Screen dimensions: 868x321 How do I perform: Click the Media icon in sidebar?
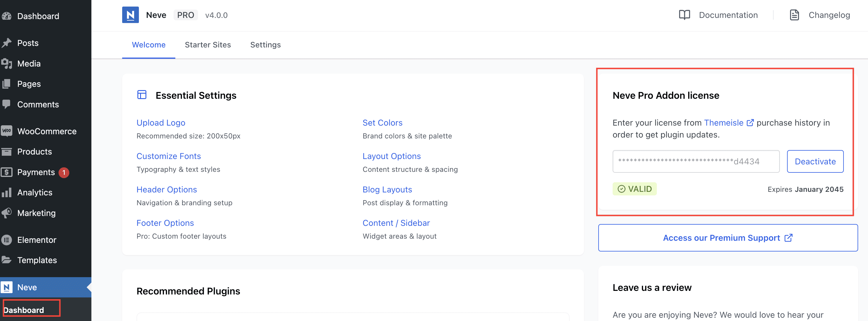click(7, 64)
